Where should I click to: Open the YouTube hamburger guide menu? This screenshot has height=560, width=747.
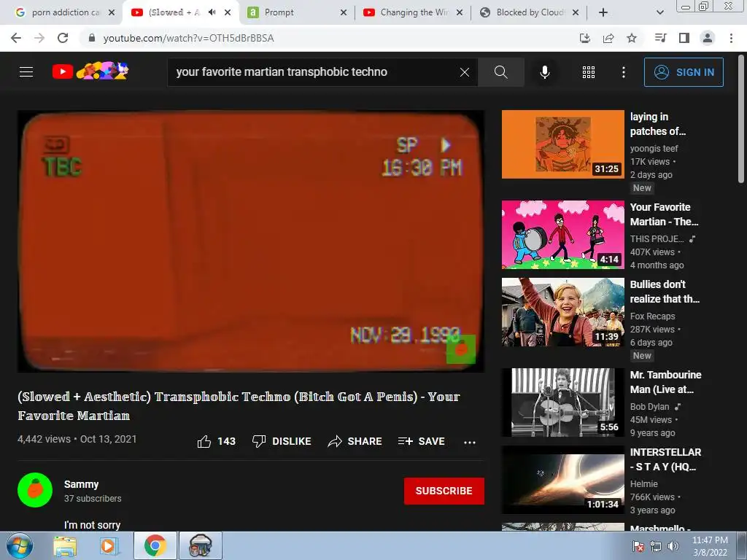pos(26,72)
